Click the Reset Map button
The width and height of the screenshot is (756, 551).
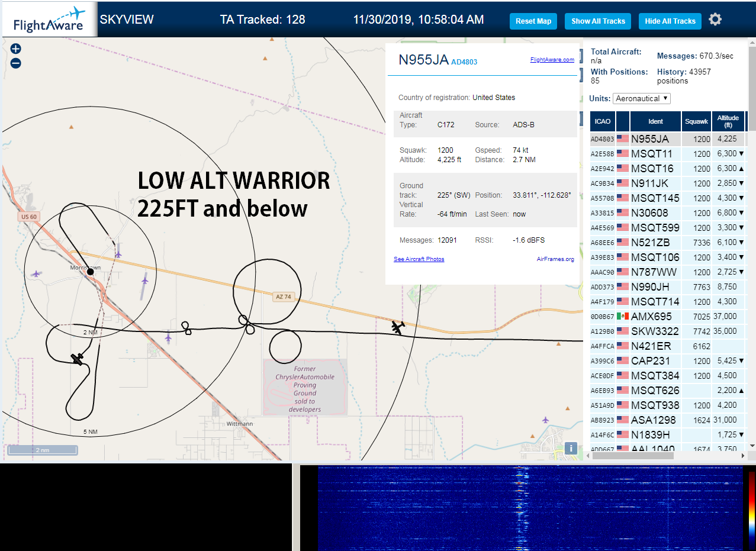tap(533, 21)
